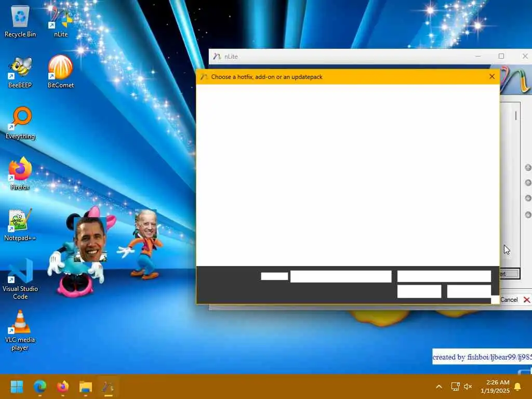Viewport: 532px width, 399px height.
Task: Click Cancel in the nLite window
Action: click(515, 300)
